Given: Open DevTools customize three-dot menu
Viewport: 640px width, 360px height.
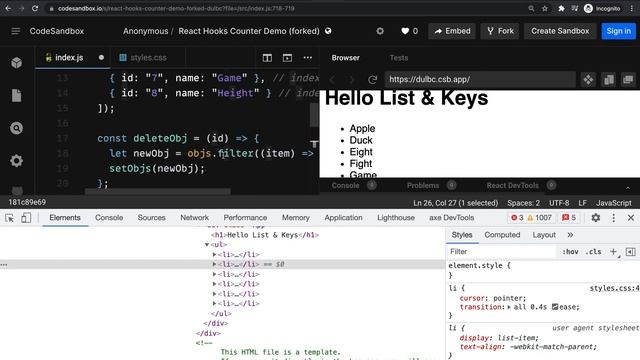Looking at the screenshot, I should tap(613, 218).
